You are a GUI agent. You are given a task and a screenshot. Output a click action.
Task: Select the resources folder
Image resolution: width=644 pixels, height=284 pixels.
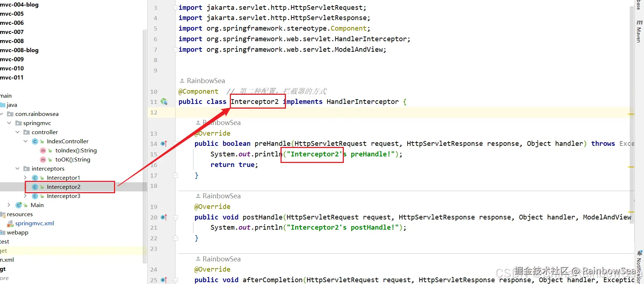pyautogui.click(x=20, y=214)
